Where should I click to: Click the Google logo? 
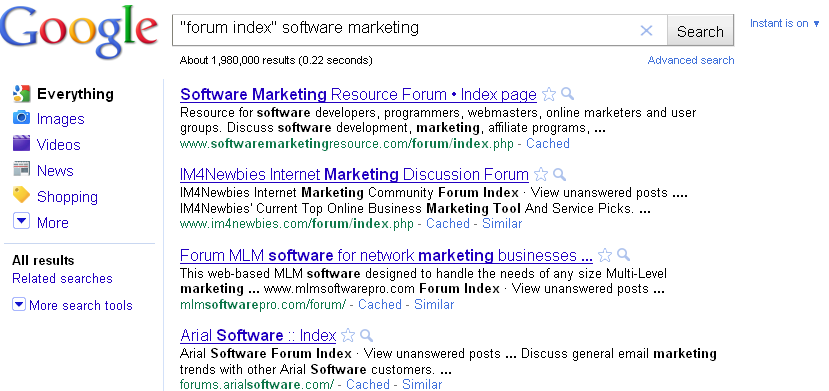pyautogui.click(x=78, y=32)
